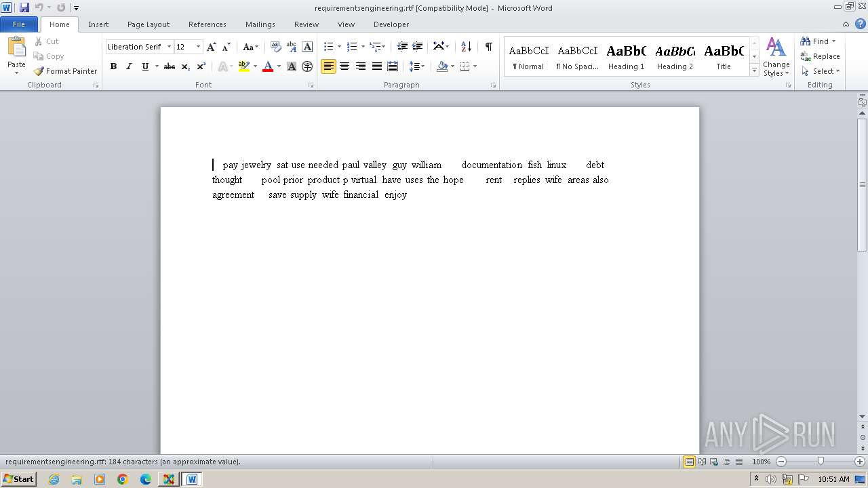868x488 pixels.
Task: Open Internet Explorer from taskbar
Action: pyautogui.click(x=54, y=479)
